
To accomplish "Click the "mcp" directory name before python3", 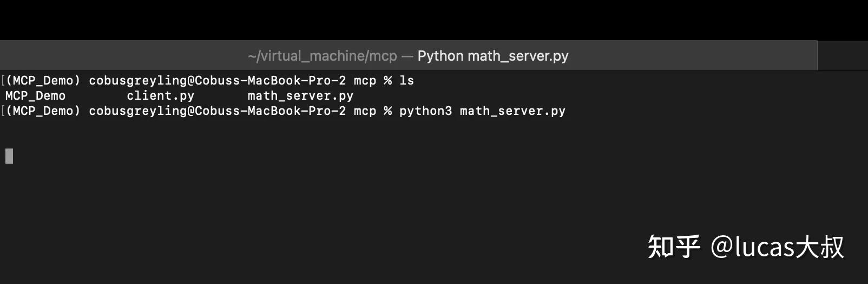I will 365,111.
